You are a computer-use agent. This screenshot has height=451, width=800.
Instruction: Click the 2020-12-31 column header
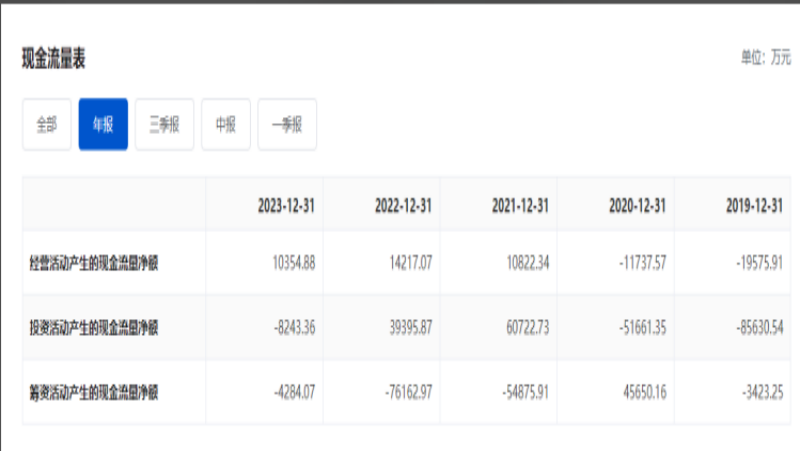637,205
